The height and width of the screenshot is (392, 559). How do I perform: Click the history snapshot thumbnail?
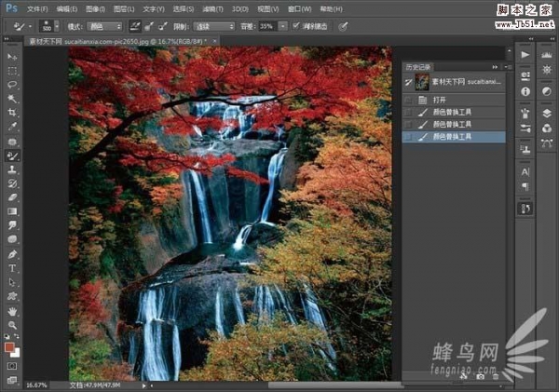pos(422,83)
